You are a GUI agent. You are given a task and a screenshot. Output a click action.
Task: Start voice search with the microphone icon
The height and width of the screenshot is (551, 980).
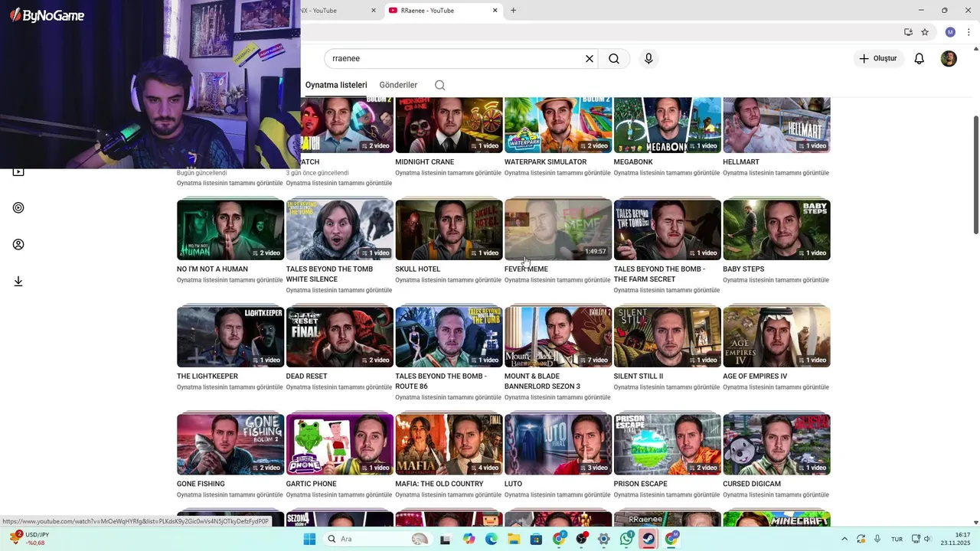pos(648,59)
